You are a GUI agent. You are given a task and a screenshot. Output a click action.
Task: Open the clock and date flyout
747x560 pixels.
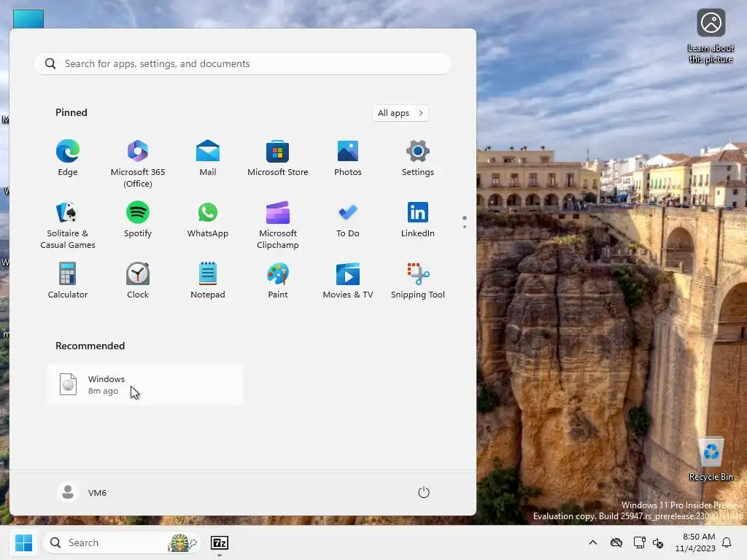pos(695,542)
